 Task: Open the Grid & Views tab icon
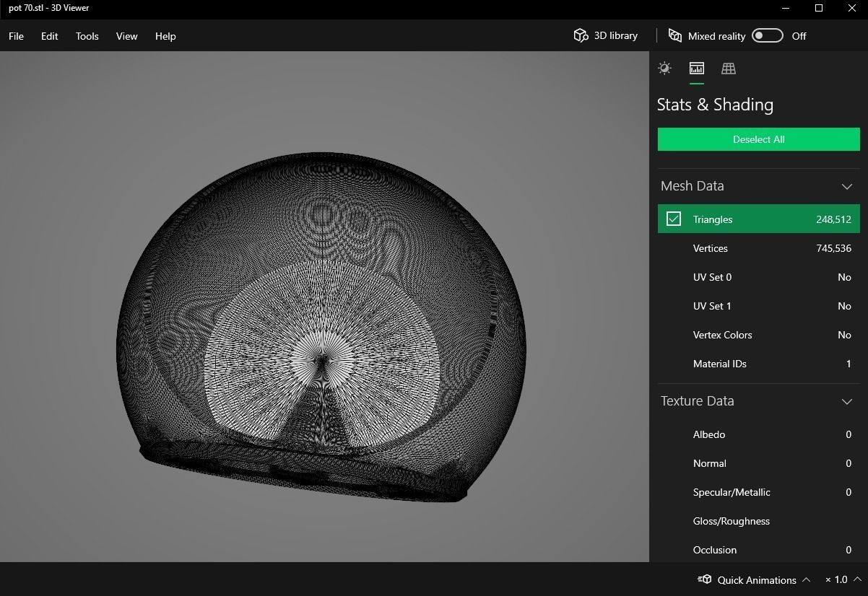[x=728, y=69]
